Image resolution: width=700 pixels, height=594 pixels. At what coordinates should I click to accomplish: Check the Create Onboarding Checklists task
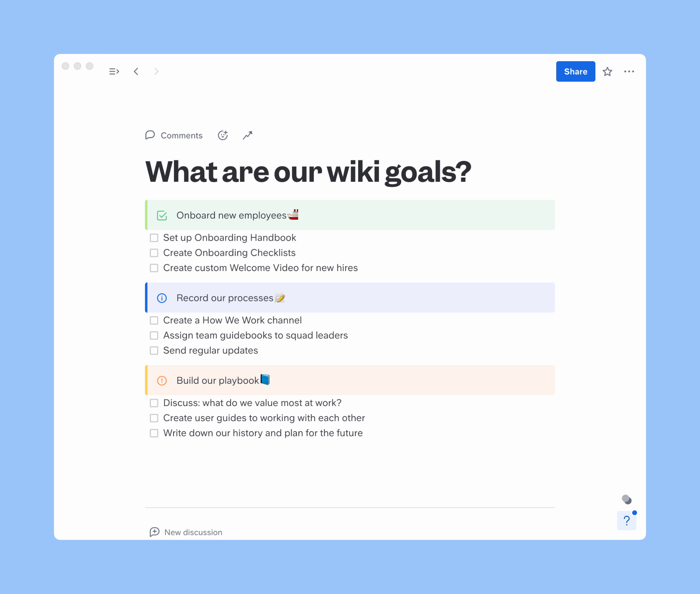click(x=154, y=253)
